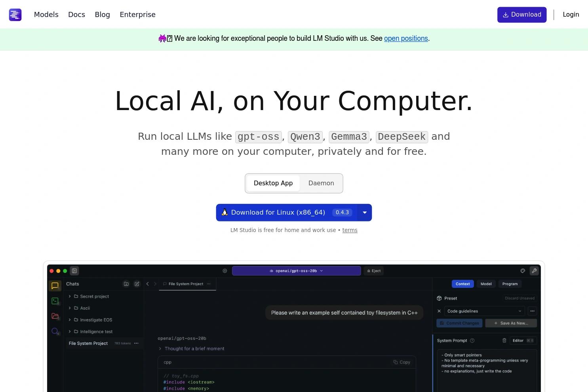This screenshot has width=588, height=392.
Task: Expand the Intelligence test folder
Action: coord(70,332)
